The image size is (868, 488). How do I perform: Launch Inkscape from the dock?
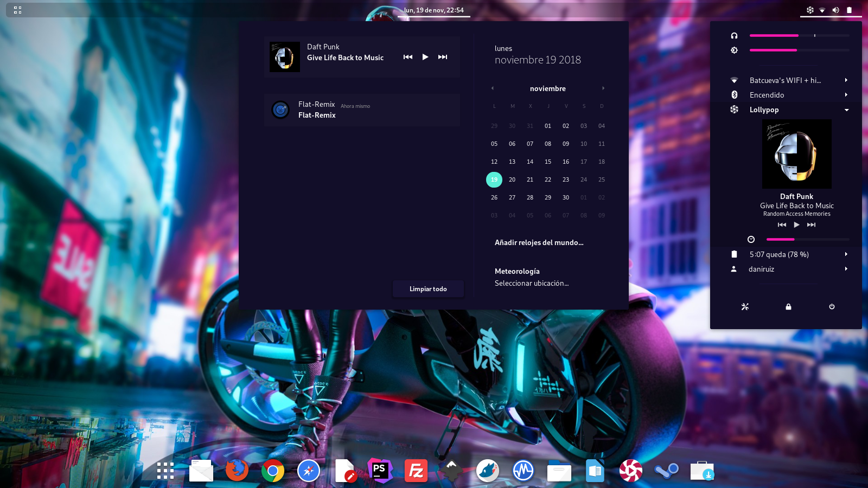coord(451,471)
